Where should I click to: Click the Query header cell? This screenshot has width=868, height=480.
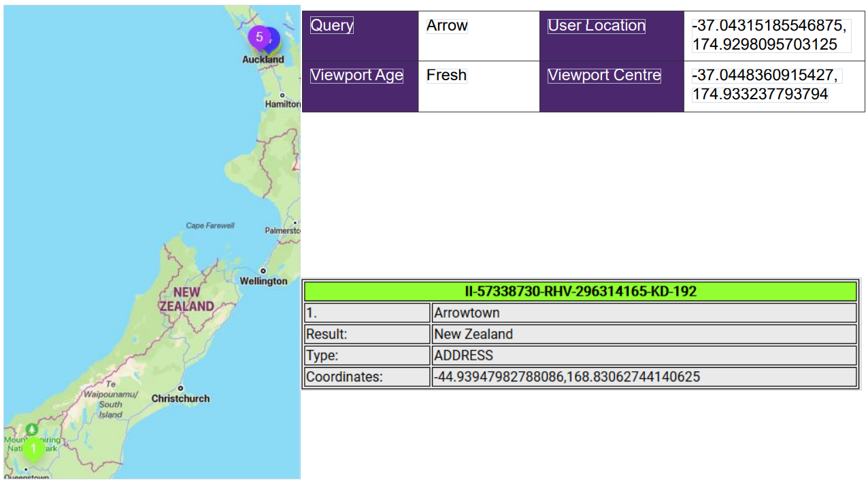click(360, 36)
